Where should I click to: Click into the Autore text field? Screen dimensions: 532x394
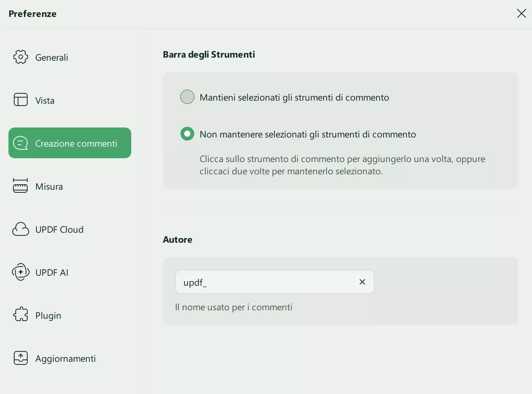pyautogui.click(x=265, y=282)
